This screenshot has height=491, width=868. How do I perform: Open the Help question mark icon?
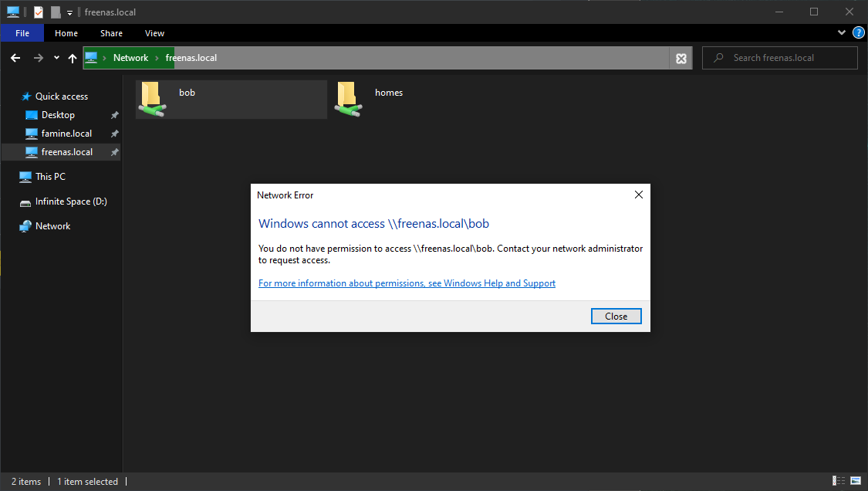coord(859,32)
